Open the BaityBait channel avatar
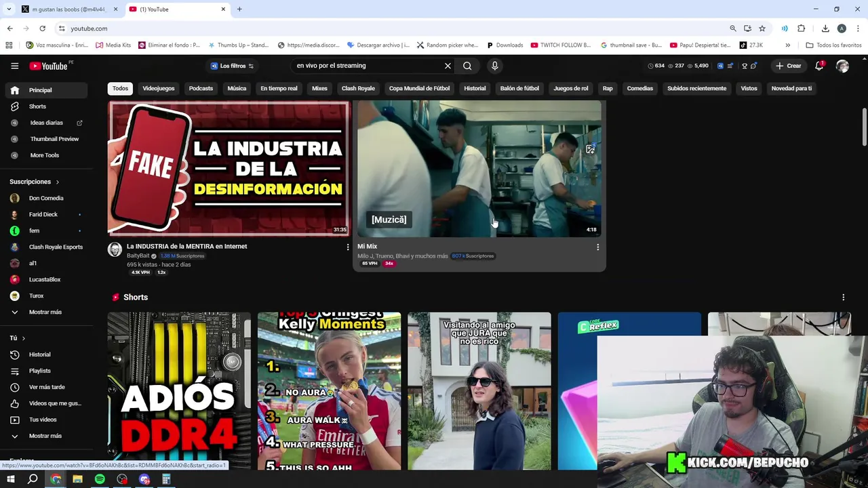The image size is (868, 488). [115, 249]
